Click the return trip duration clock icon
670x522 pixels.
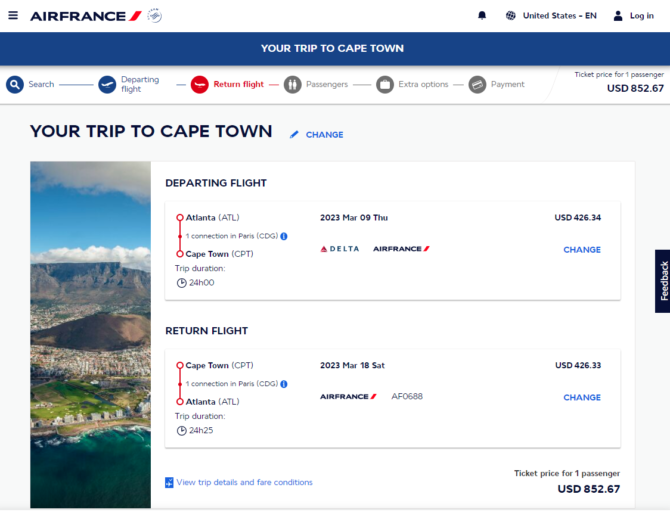point(181,431)
